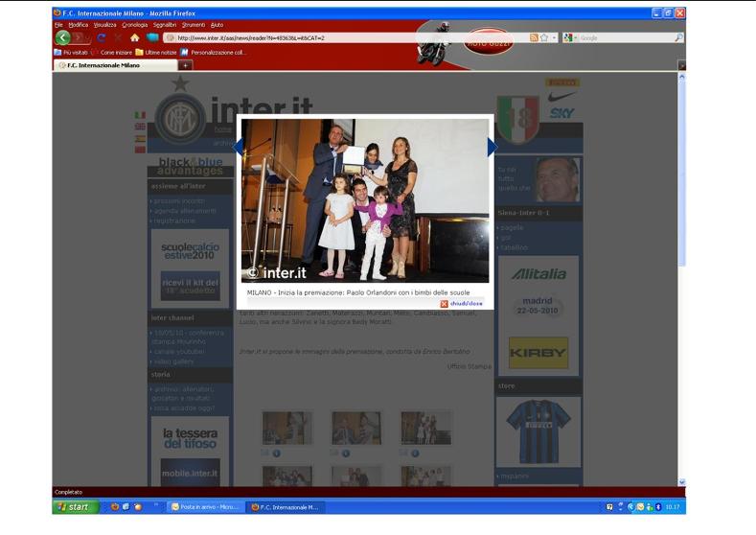Open the Segnalibri menu
Viewport: 756px width, 535px height.
pos(165,25)
